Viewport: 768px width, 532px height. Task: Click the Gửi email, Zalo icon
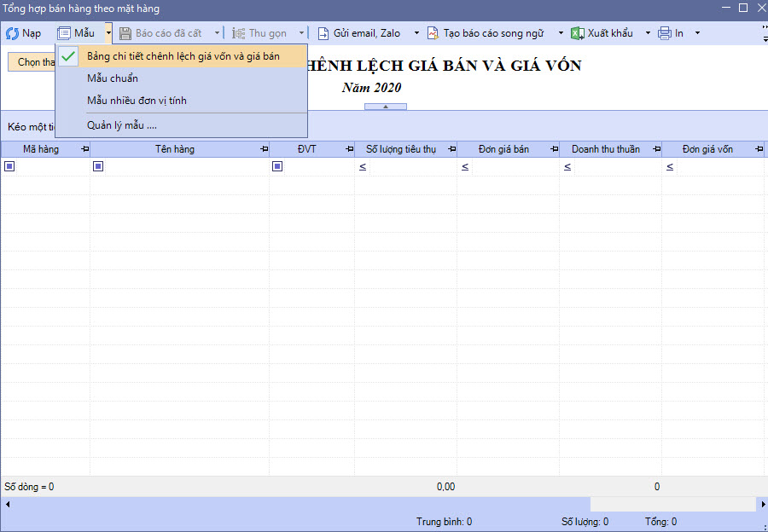[x=323, y=33]
